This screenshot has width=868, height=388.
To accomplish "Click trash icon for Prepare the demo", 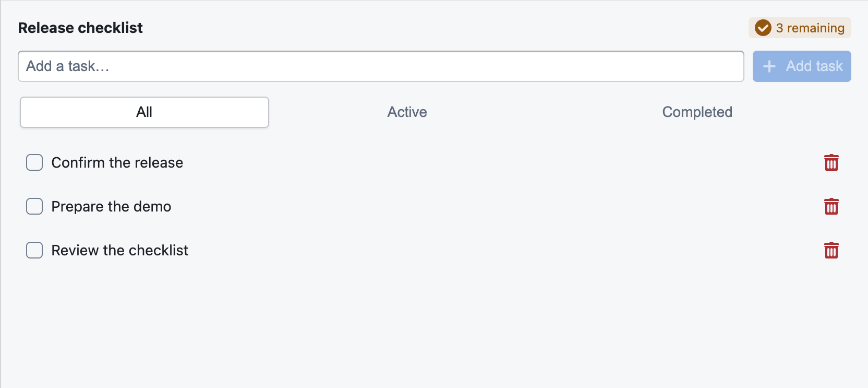I will (x=831, y=206).
